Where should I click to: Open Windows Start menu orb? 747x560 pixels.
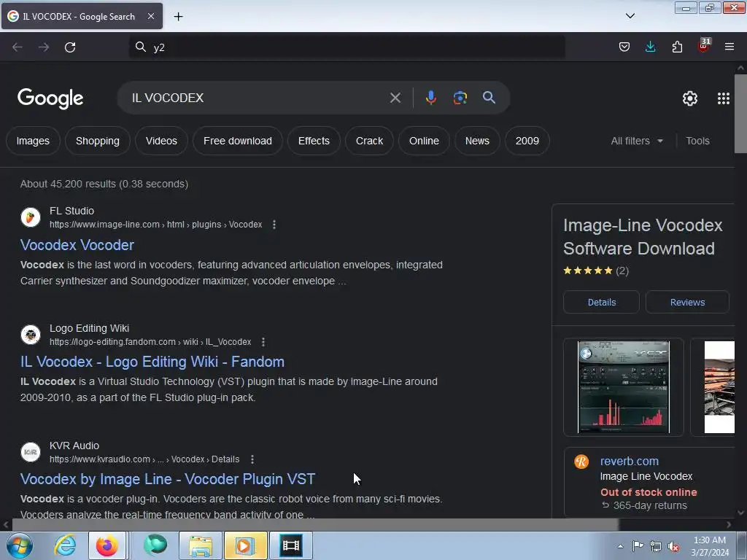19,545
